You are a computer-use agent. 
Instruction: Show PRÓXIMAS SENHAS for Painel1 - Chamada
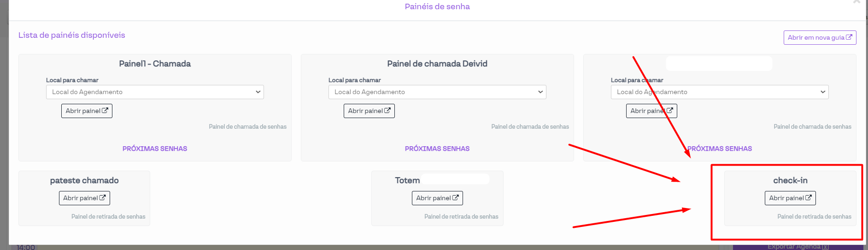[x=155, y=149]
